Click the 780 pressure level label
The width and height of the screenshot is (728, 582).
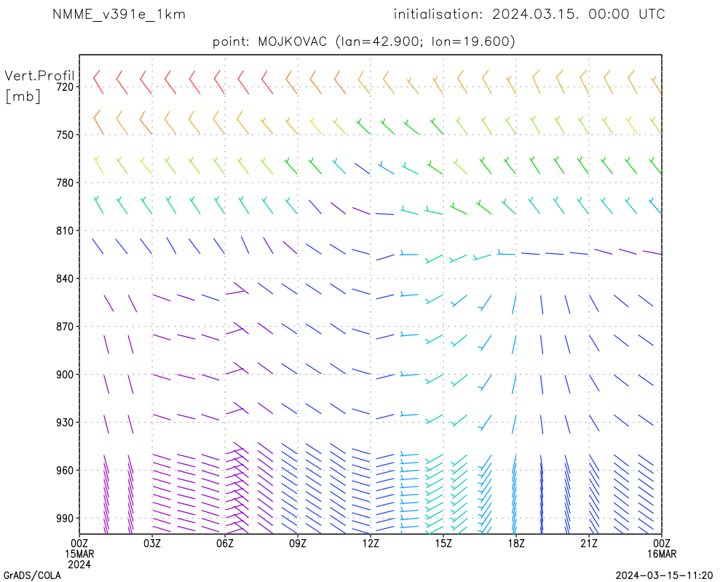click(x=66, y=183)
